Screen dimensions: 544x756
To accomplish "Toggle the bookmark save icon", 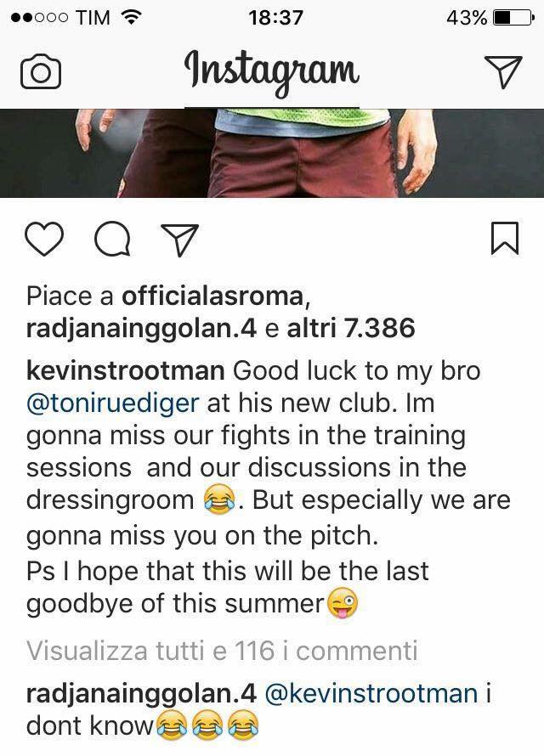I will [505, 238].
